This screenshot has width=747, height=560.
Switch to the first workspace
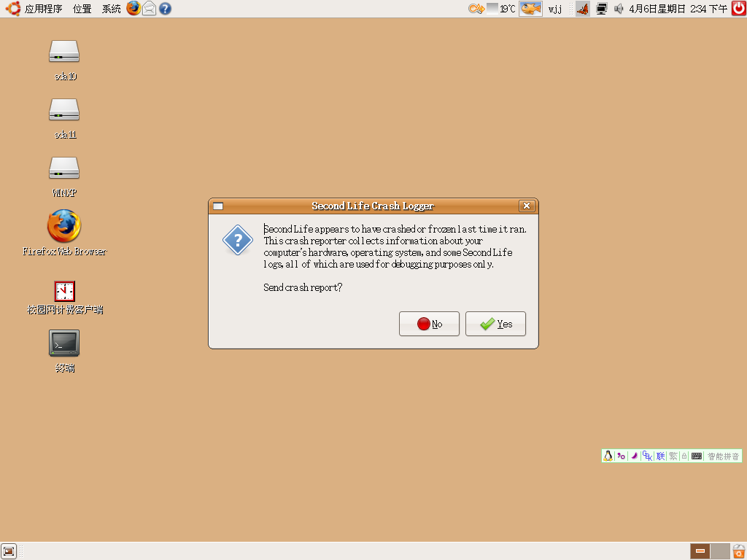pyautogui.click(x=700, y=551)
